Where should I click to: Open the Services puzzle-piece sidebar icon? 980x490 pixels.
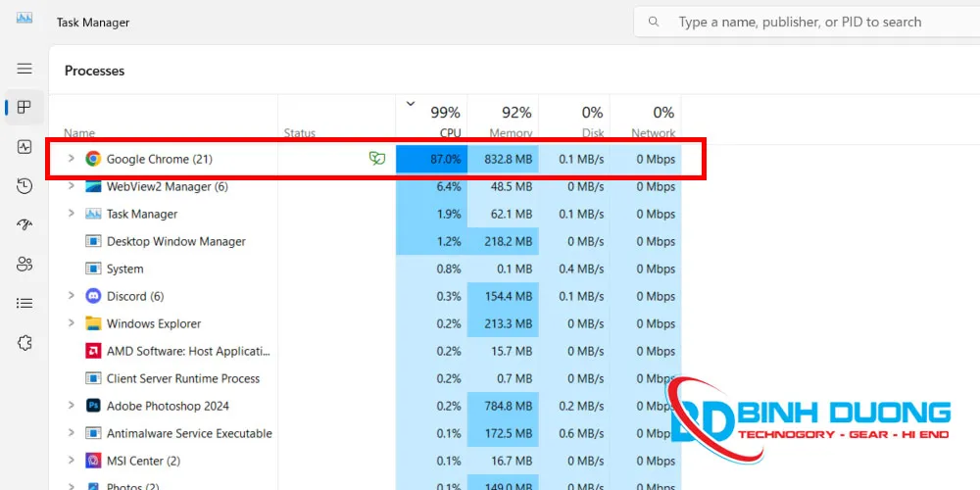pos(24,342)
